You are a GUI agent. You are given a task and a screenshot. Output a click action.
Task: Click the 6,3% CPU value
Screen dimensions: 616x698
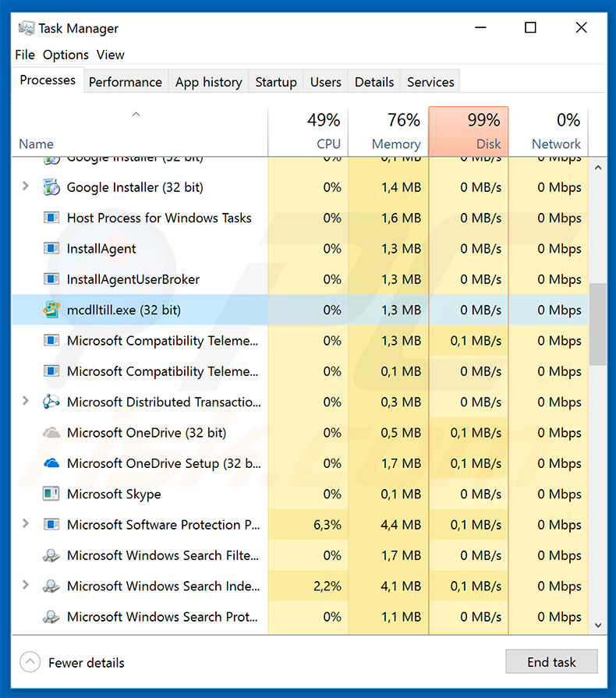pyautogui.click(x=327, y=525)
